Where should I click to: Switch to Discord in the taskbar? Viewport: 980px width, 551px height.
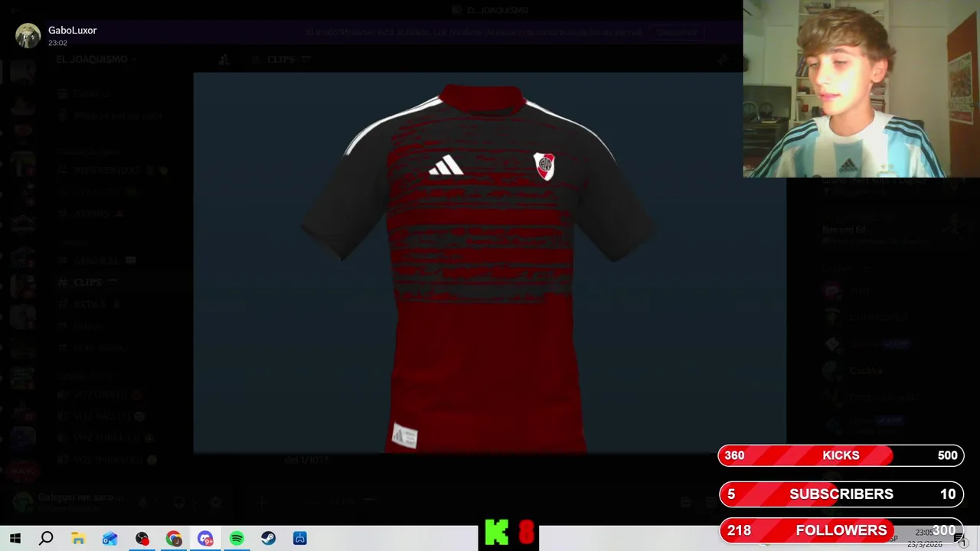(205, 539)
